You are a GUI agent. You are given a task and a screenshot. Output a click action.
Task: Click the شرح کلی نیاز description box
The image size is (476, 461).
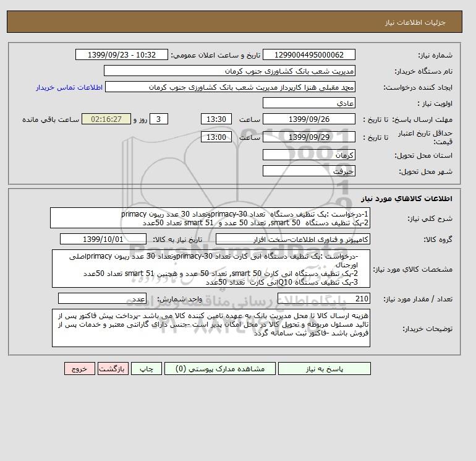point(210,218)
